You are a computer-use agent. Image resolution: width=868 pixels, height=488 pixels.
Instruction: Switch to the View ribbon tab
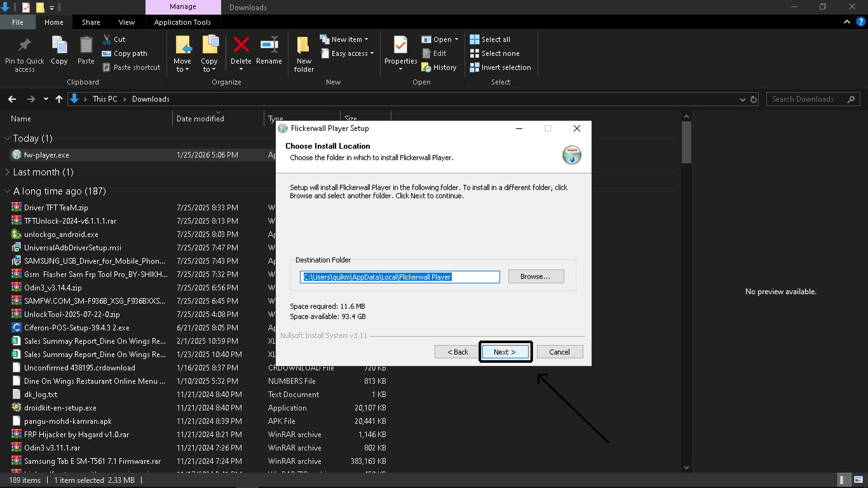click(126, 22)
